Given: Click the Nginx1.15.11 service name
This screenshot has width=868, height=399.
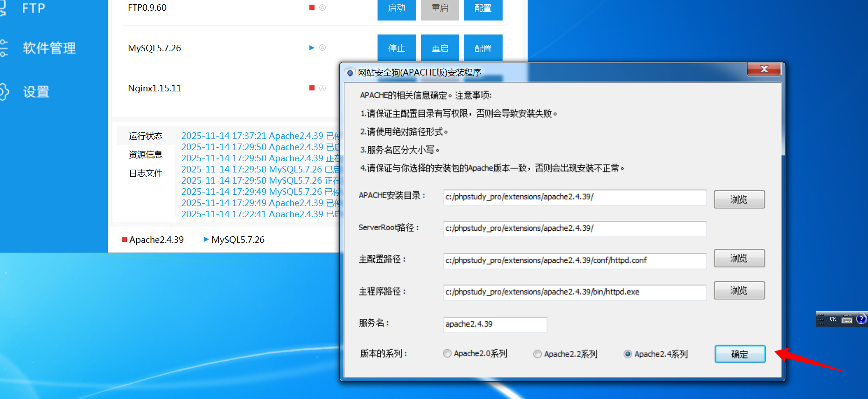Looking at the screenshot, I should tap(154, 88).
